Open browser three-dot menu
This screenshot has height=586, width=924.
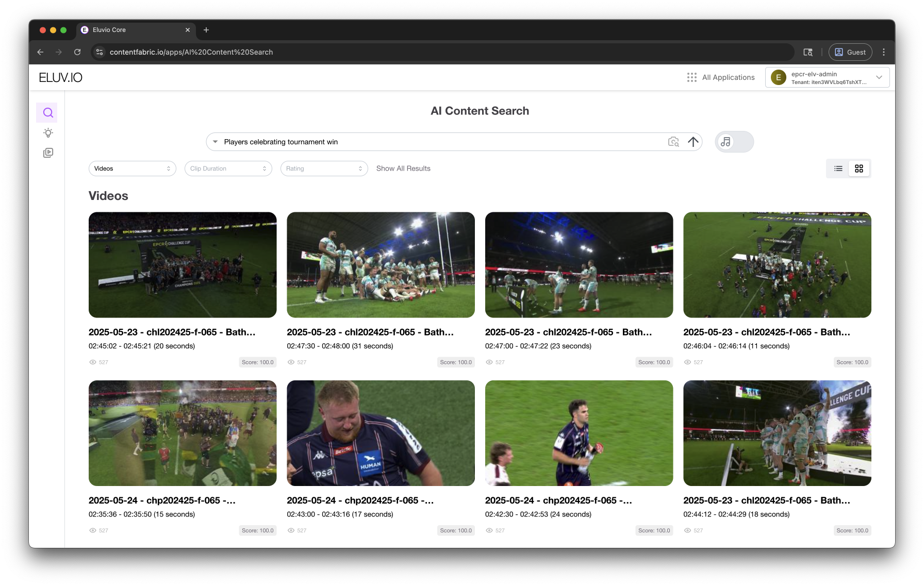(x=884, y=52)
